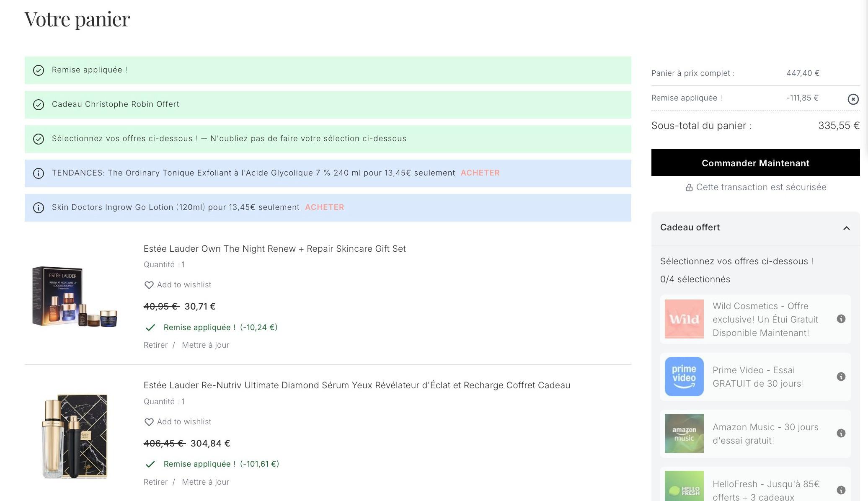This screenshot has width=868, height=501.
Task: Select the HelloFresh offer logo
Action: point(684,486)
